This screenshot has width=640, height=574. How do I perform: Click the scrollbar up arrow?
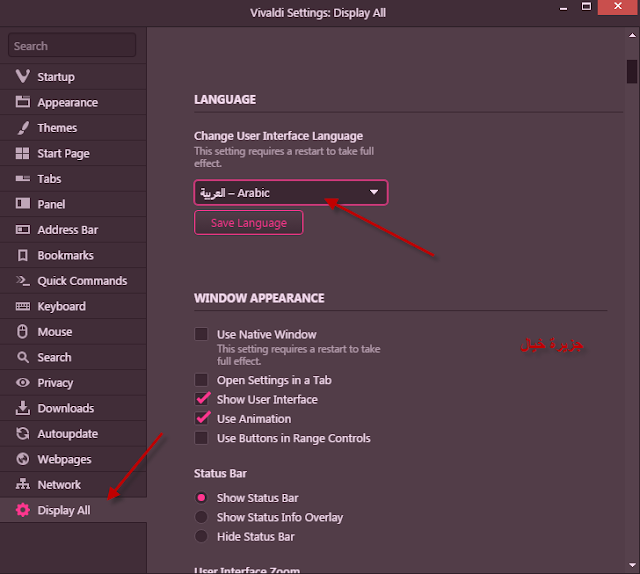tap(632, 36)
